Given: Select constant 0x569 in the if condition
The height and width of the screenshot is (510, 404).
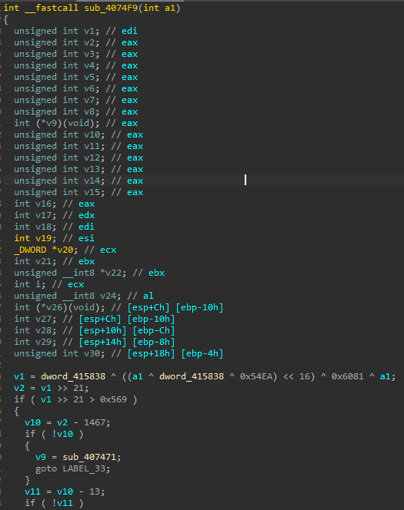Looking at the screenshot, I should point(113,399).
